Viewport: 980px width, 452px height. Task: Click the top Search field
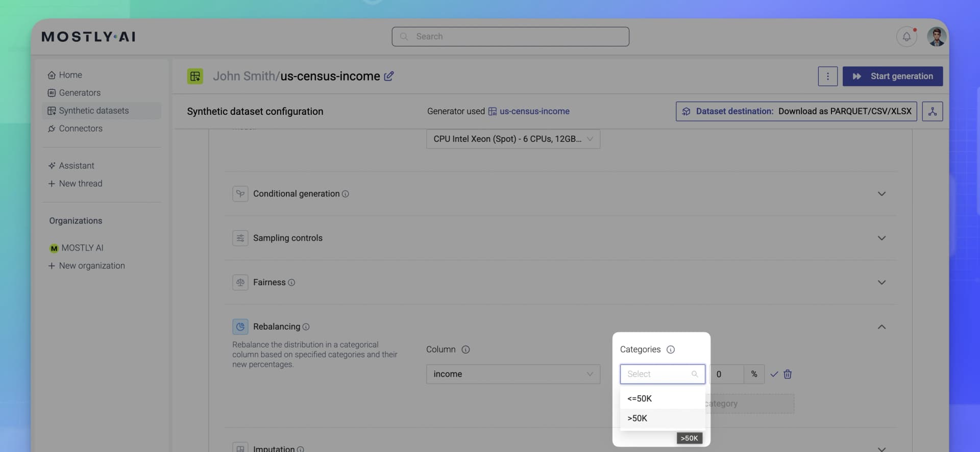click(x=510, y=37)
